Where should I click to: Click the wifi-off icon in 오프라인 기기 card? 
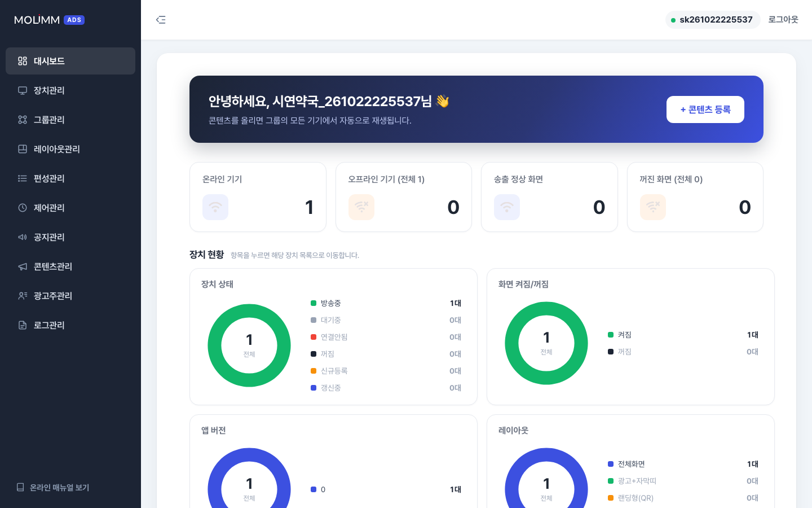point(361,207)
